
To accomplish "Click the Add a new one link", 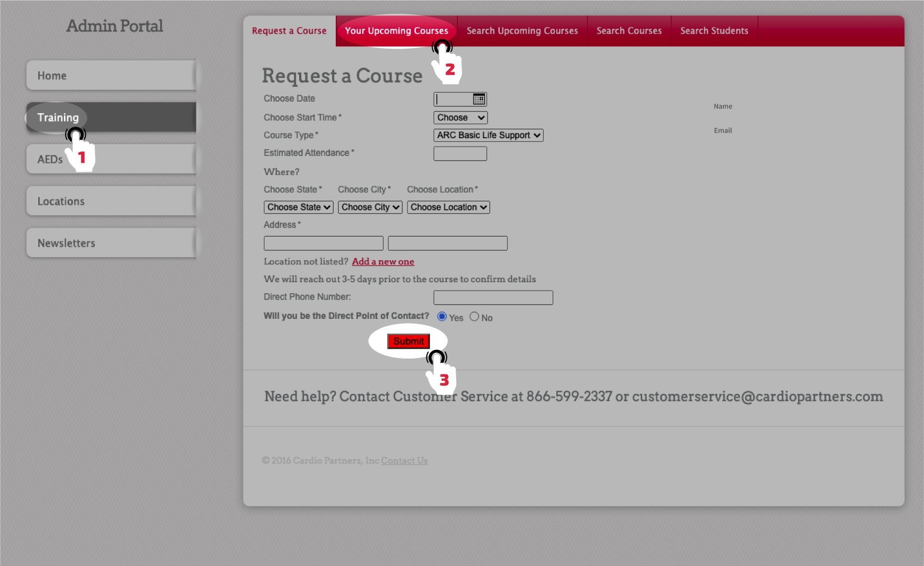I will (382, 262).
